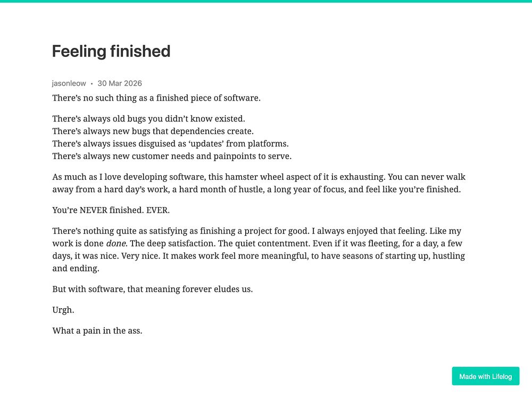Click the line about issues disguised as 'updates'
532x396 pixels.
tap(170, 144)
